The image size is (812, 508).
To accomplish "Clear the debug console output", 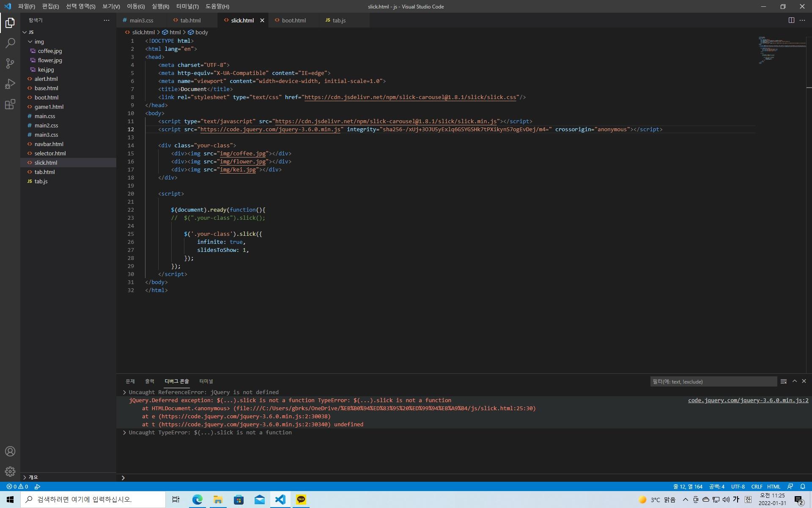I will point(784,381).
